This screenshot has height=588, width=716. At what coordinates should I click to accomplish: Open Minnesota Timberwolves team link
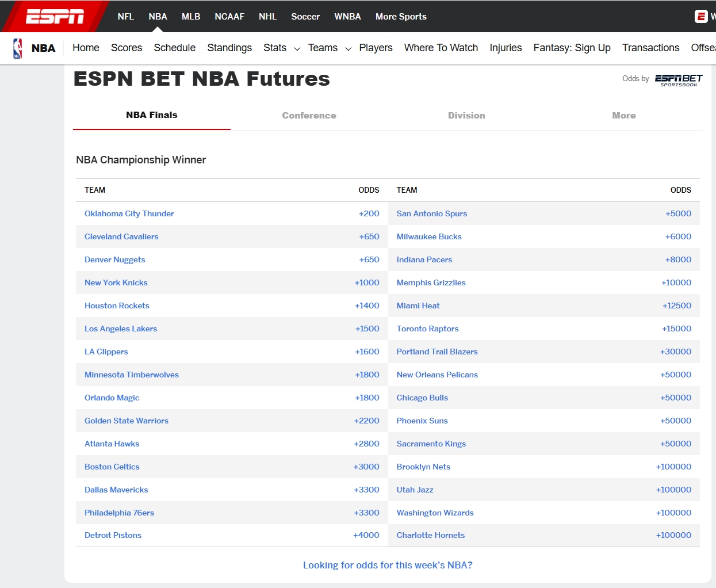pyautogui.click(x=132, y=375)
